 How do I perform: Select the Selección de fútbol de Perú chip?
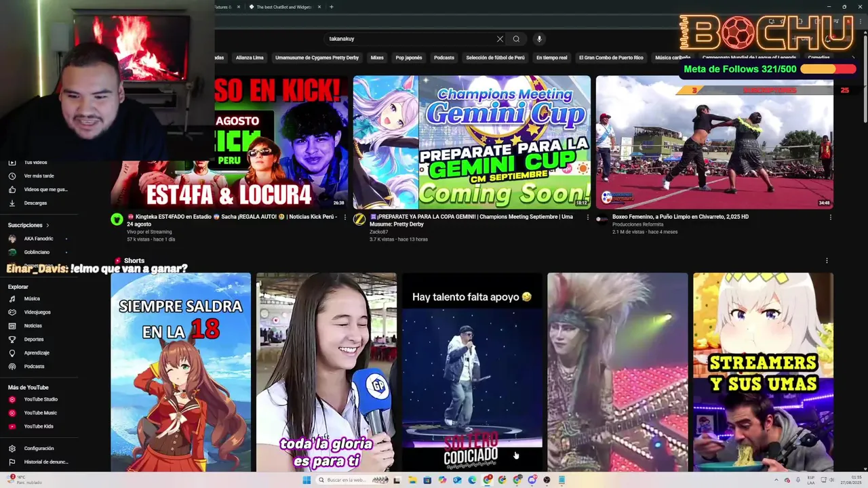495,58
